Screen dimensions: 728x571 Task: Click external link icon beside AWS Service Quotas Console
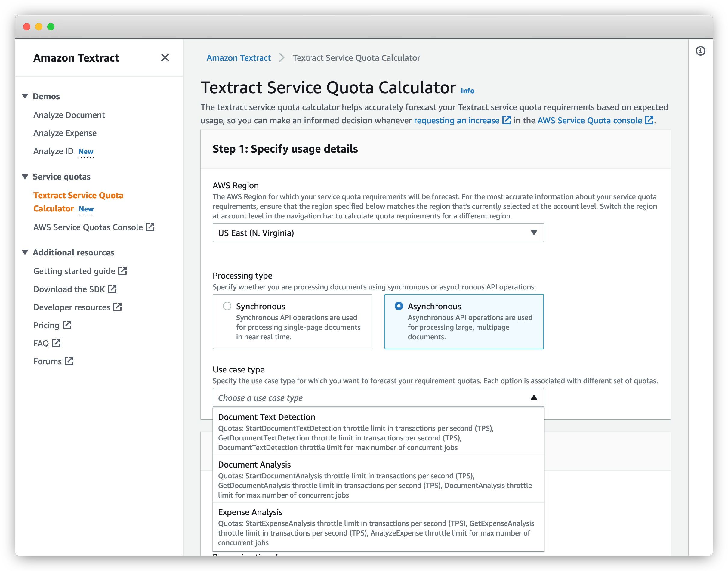[x=150, y=227]
